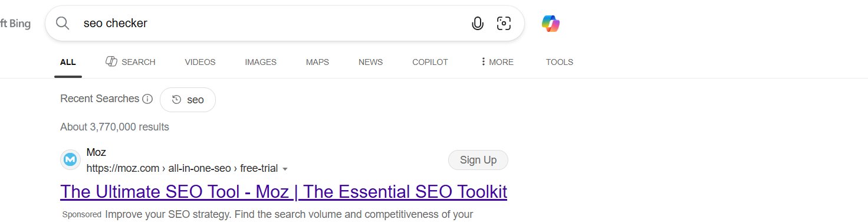Start voice search with microphone icon
Viewport: 868px width, 222px height.
click(x=478, y=24)
